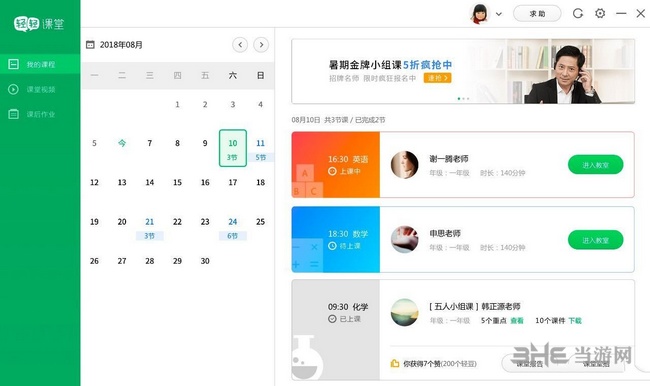Click teacher 申思老师's avatar
This screenshot has height=386, width=650.
pos(405,239)
